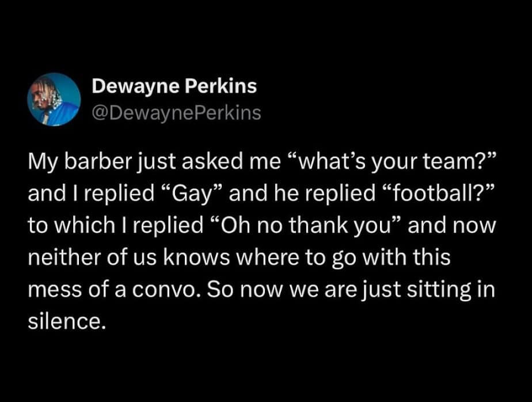This screenshot has height=402, width=532.
Task: Click the word "mess" in the tweet
Action: pyautogui.click(x=55, y=290)
